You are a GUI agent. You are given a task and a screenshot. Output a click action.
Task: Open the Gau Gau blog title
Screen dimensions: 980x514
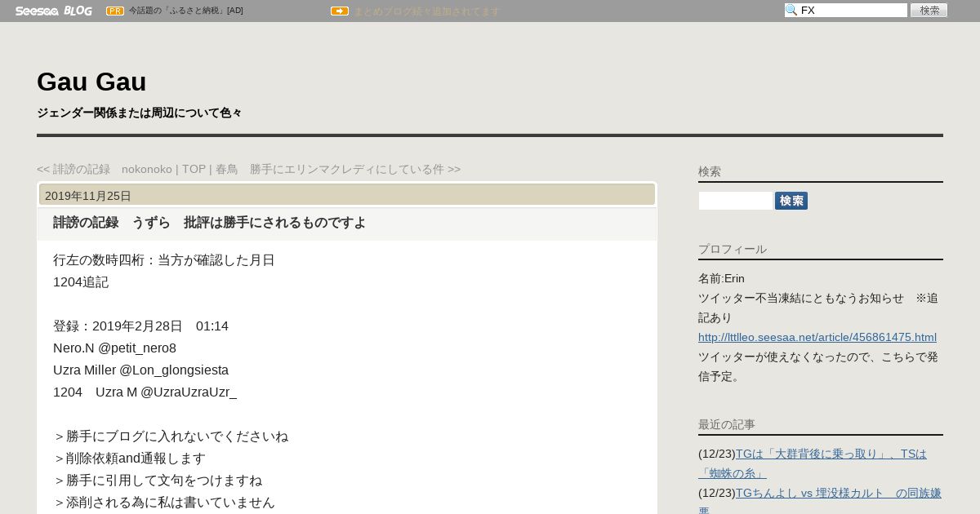click(91, 82)
